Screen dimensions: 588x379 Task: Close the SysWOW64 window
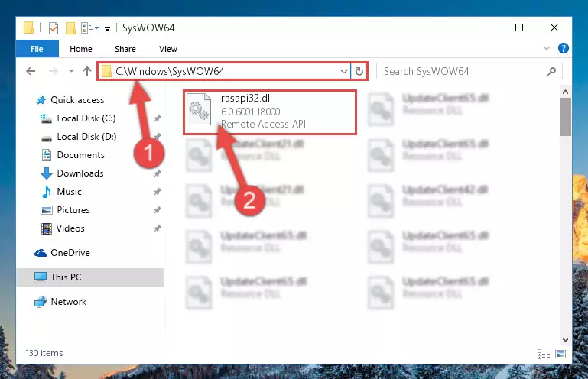point(554,28)
